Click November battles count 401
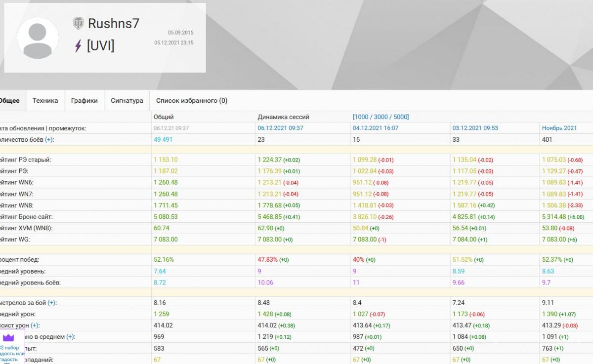Viewport: 593px width, 364px height. (547, 139)
